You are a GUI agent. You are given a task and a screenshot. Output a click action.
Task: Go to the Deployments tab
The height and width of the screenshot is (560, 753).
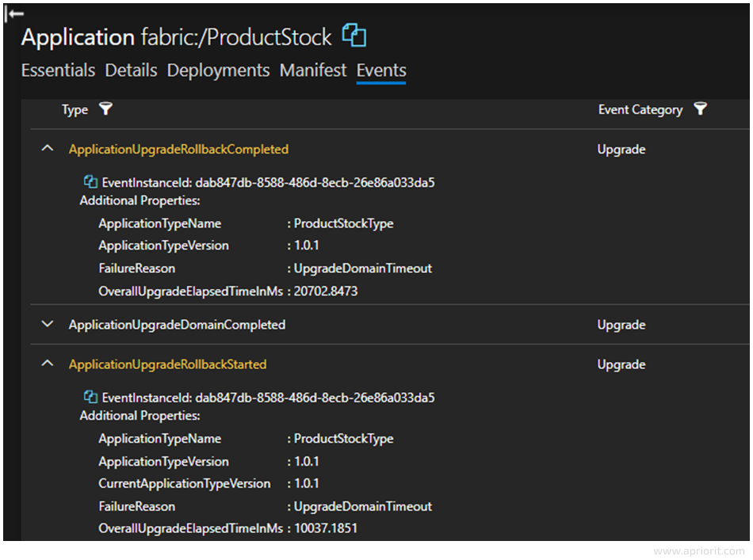pyautogui.click(x=218, y=70)
